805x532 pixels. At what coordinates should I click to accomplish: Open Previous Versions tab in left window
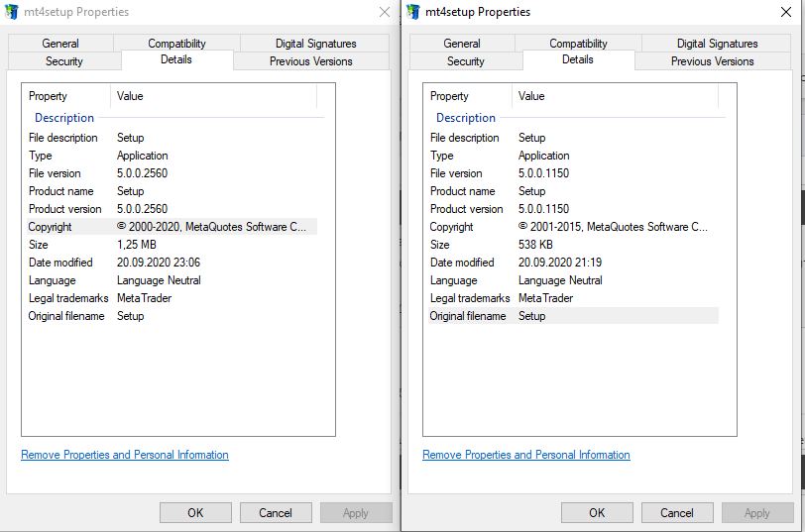(311, 61)
